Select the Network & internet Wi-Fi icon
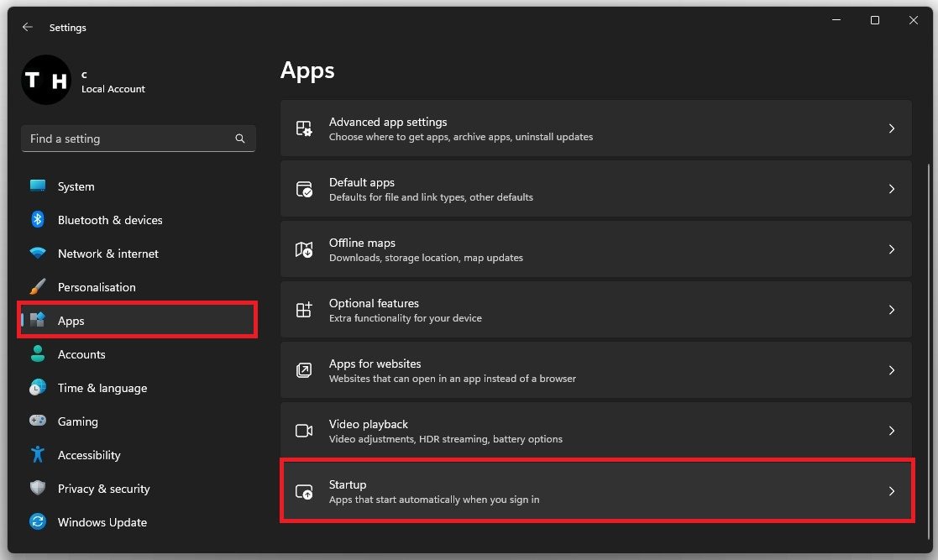938x560 pixels. click(x=38, y=254)
